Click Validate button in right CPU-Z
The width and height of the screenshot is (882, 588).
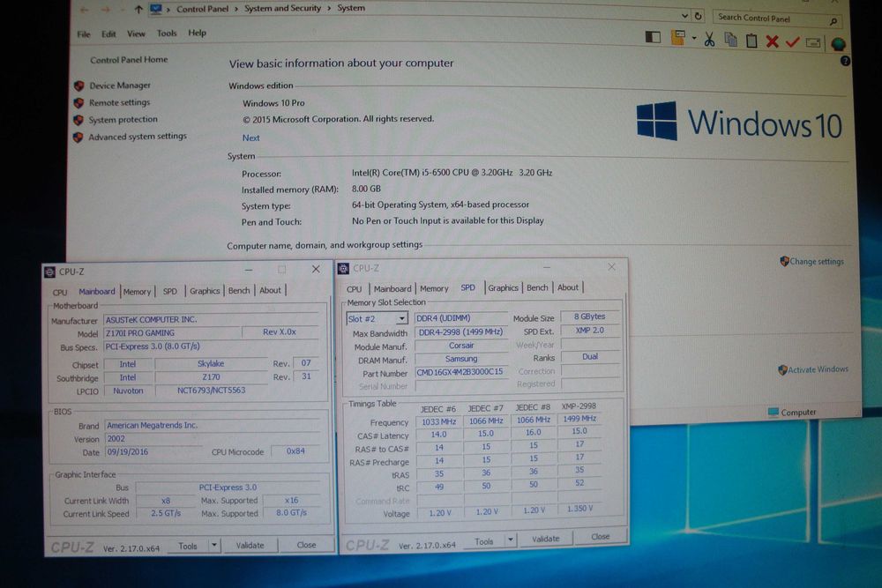[x=546, y=539]
